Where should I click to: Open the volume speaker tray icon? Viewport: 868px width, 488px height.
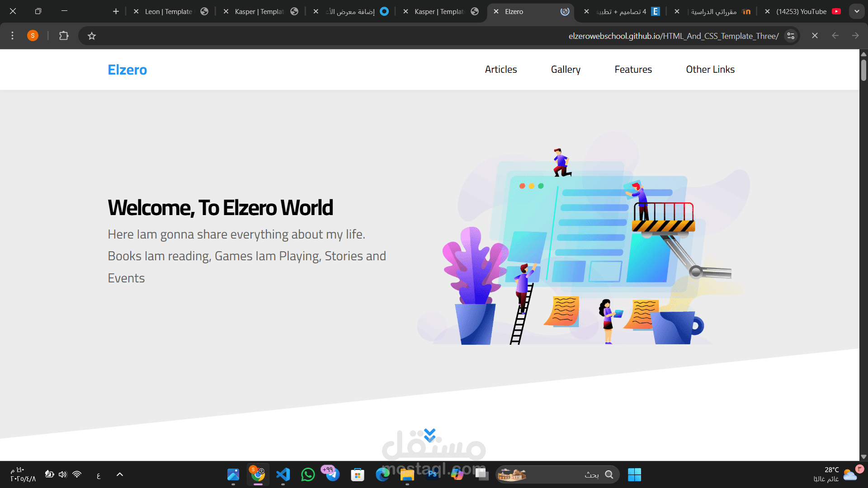[x=62, y=474]
